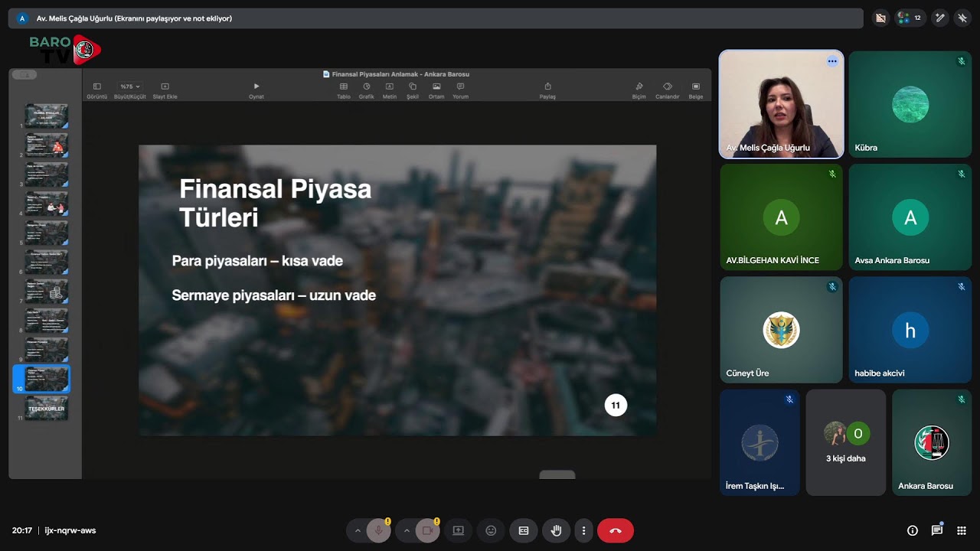Click the Keynote document title 'Finansal Piyasaları Anlamak'

[400, 74]
